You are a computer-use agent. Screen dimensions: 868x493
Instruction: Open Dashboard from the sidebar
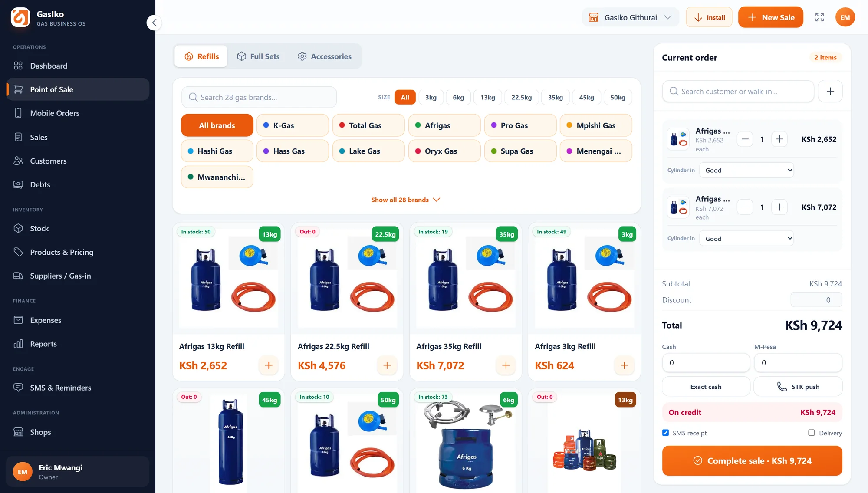pos(78,66)
